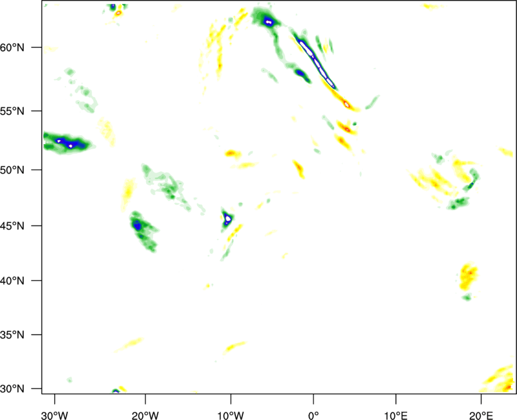Click the 30°W longitude label
This screenshot has width=517, height=420.
point(54,415)
